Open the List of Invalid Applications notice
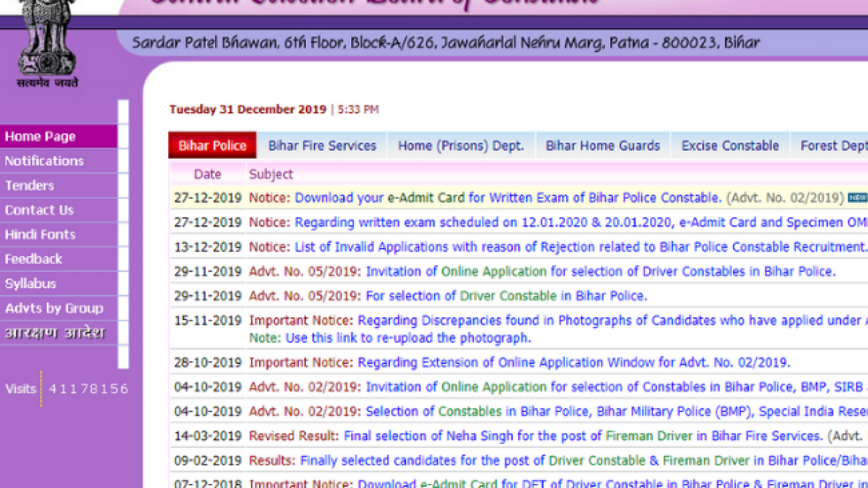The width and height of the screenshot is (868, 488). (580, 247)
